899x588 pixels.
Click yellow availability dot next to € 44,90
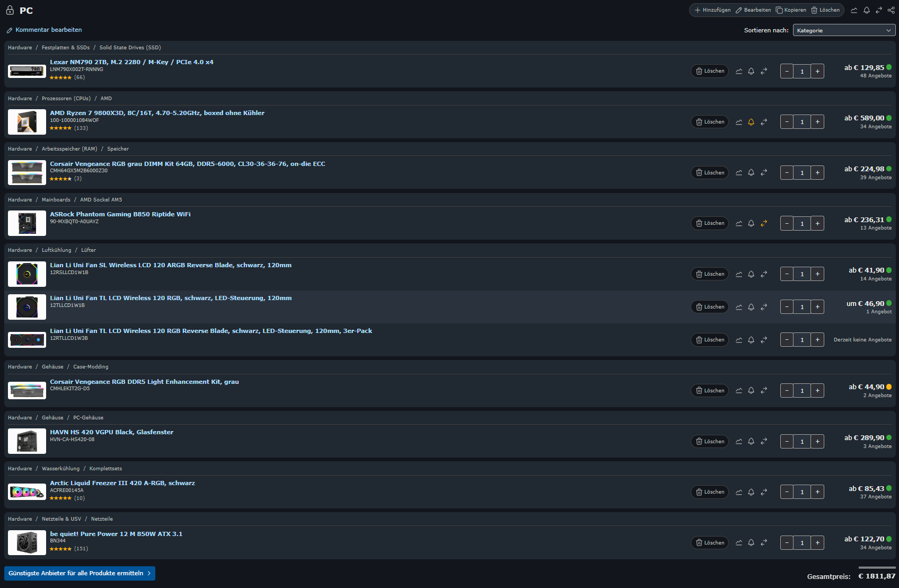(x=889, y=387)
